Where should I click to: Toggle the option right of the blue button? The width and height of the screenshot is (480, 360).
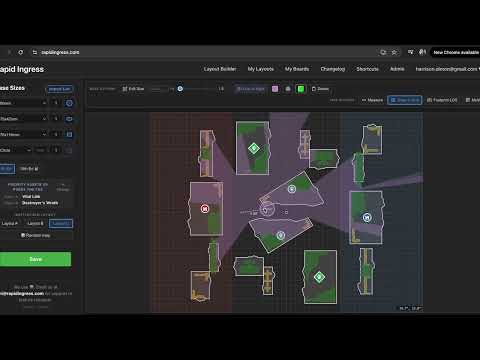tap(29, 169)
